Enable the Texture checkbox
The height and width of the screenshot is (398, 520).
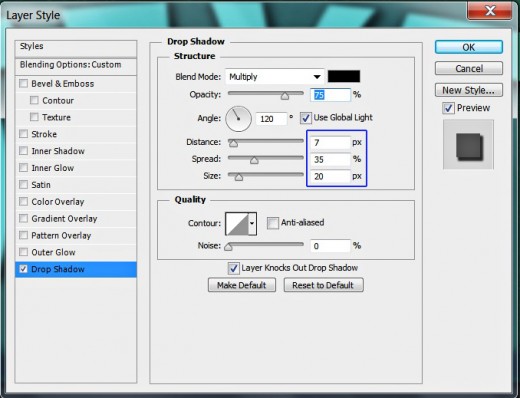tap(34, 117)
